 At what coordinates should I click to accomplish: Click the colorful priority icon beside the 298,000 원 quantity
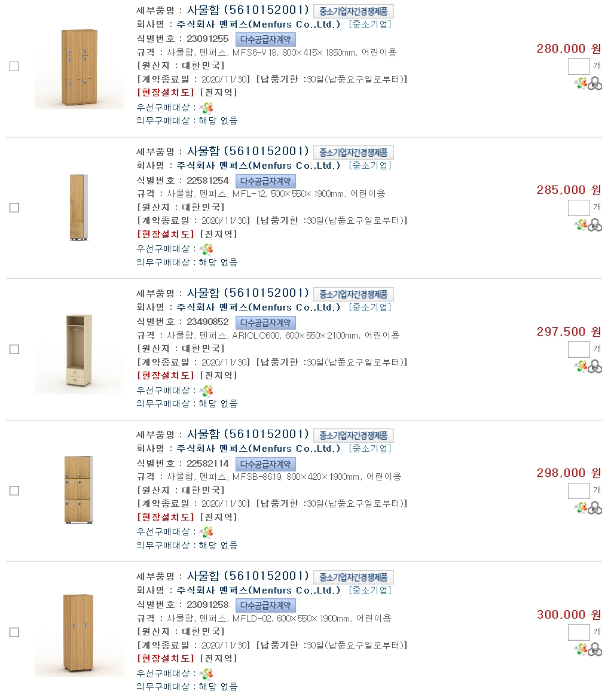pyautogui.click(x=581, y=508)
